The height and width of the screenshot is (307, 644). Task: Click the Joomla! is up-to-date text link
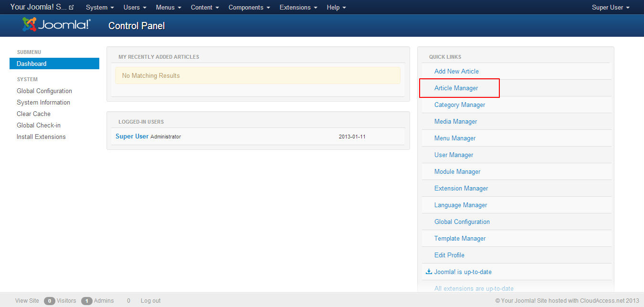[x=463, y=272]
